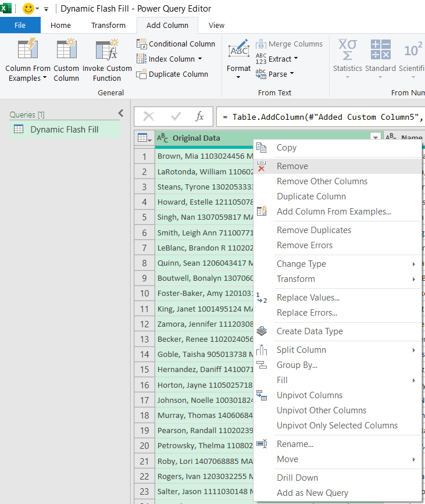The width and height of the screenshot is (425, 504).
Task: Click cell Quinn, Sean 1206043417
Action: (x=205, y=263)
